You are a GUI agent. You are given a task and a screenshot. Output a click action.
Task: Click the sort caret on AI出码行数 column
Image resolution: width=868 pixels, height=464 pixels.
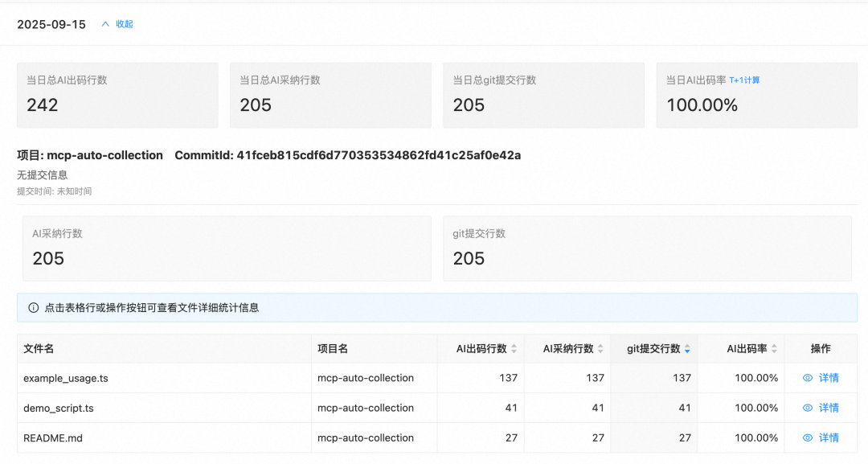tap(514, 348)
